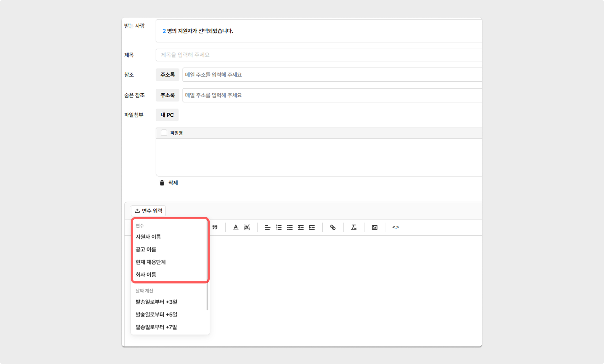Viewport: 604px width, 364px height.
Task: Increase the indent level
Action: pos(312,227)
